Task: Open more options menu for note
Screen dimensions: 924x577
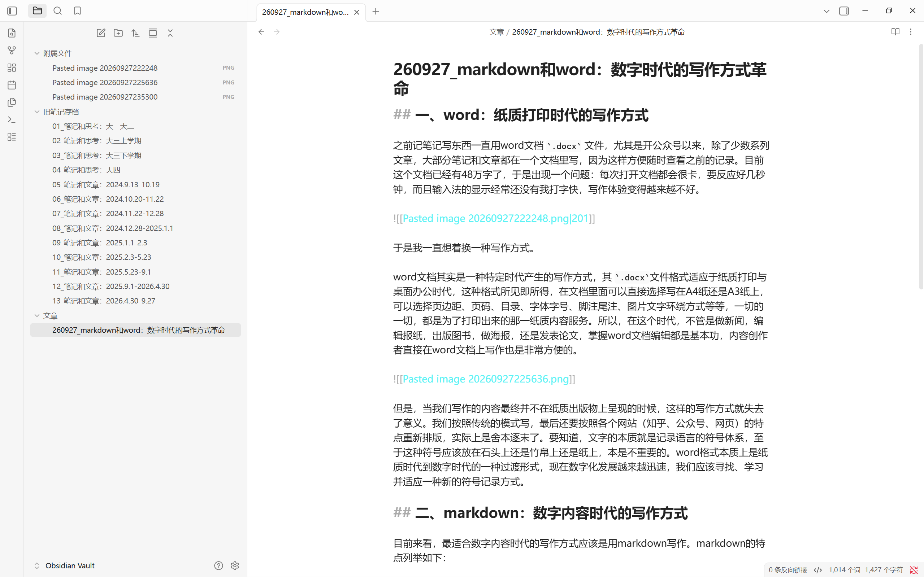Action: 911,32
